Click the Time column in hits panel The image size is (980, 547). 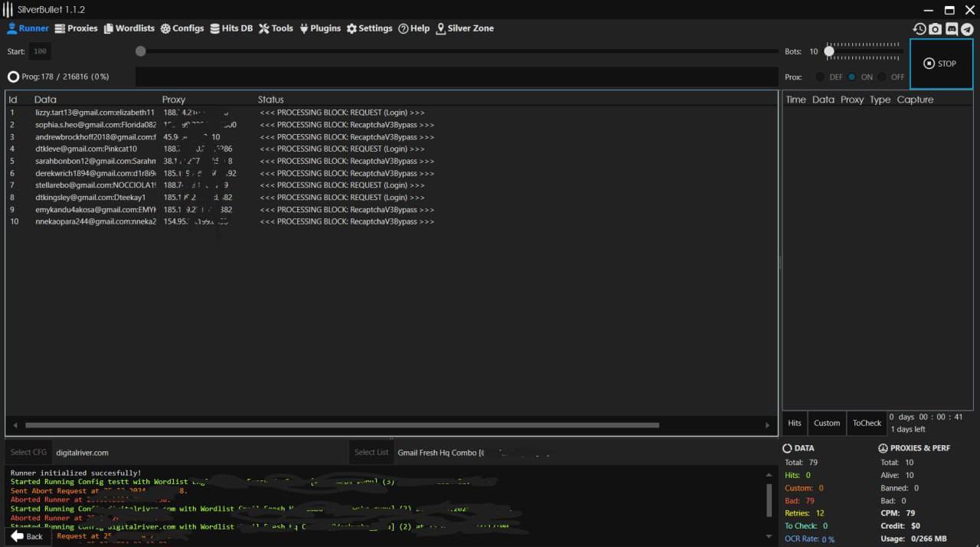pos(795,100)
